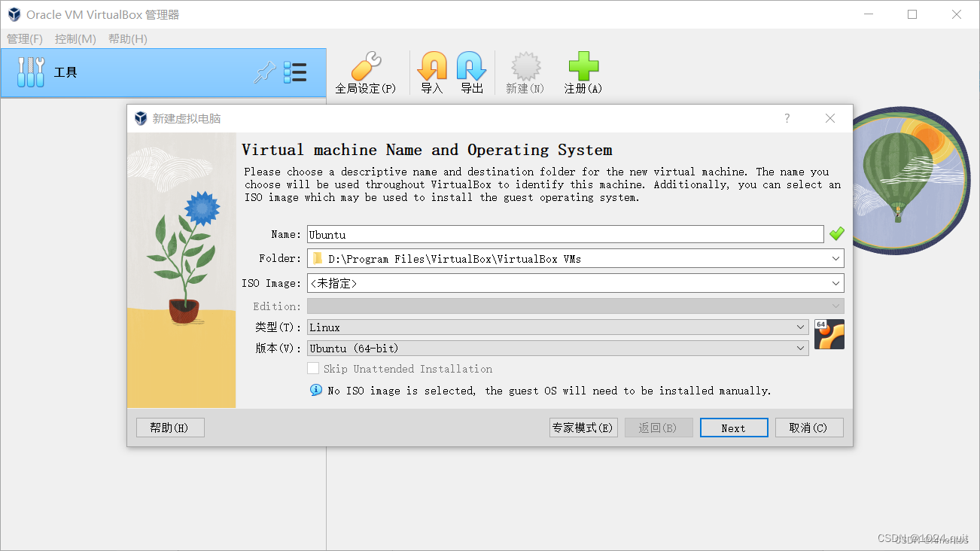Image resolution: width=980 pixels, height=551 pixels.
Task: Toggle Skip Unattended Installation checkbox
Action: point(313,368)
